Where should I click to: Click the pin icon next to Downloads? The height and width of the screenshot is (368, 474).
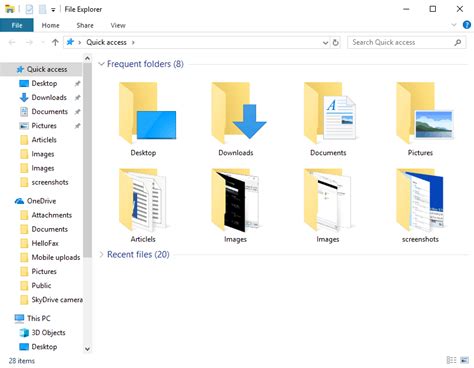click(x=77, y=98)
